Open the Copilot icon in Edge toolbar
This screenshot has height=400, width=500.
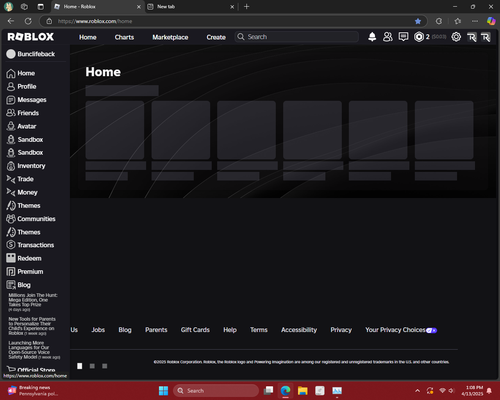[x=491, y=21]
